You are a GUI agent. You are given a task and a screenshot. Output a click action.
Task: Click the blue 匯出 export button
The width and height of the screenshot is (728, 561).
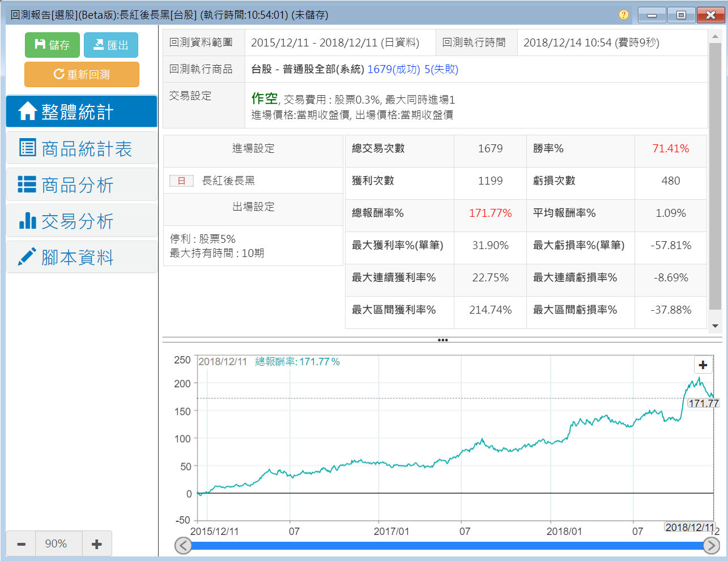pyautogui.click(x=111, y=45)
